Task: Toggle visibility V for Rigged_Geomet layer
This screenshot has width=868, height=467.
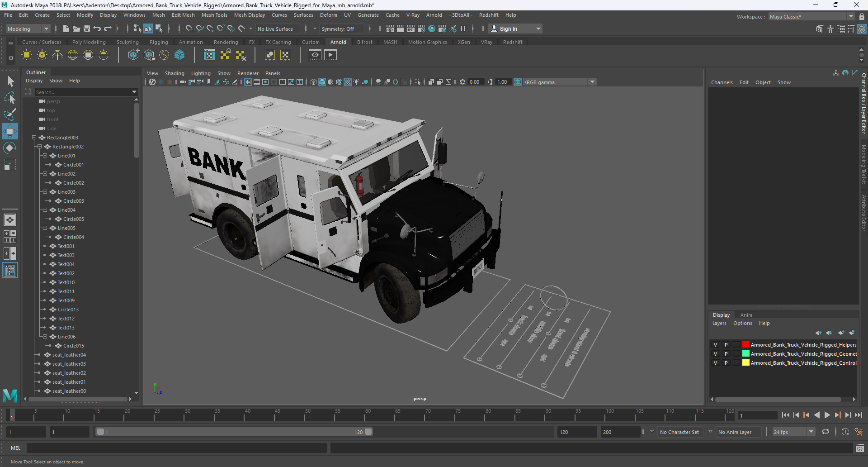Action: pyautogui.click(x=715, y=354)
